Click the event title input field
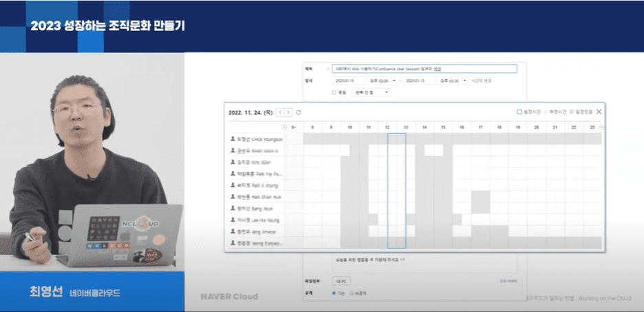The width and height of the screenshot is (644, 312). pos(423,69)
